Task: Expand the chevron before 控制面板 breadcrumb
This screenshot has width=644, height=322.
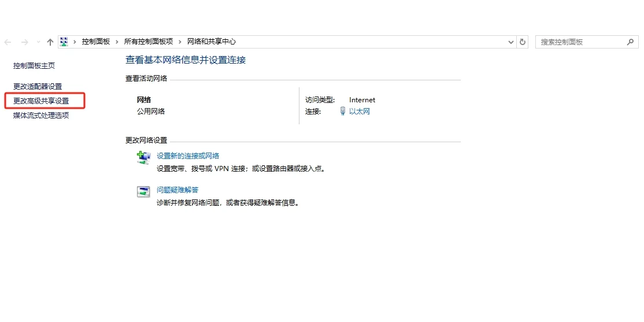Action: 75,42
